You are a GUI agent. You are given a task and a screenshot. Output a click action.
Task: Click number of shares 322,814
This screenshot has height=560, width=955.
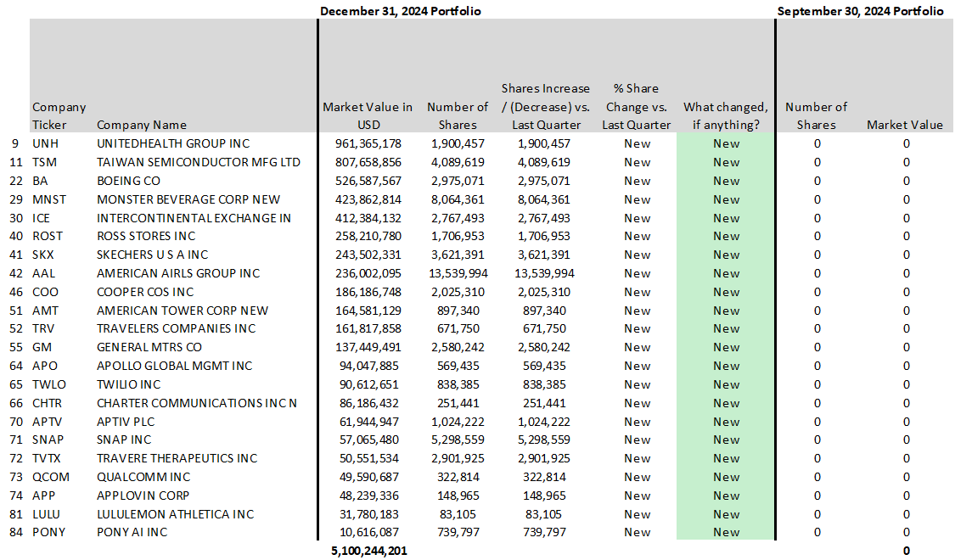[x=458, y=477]
